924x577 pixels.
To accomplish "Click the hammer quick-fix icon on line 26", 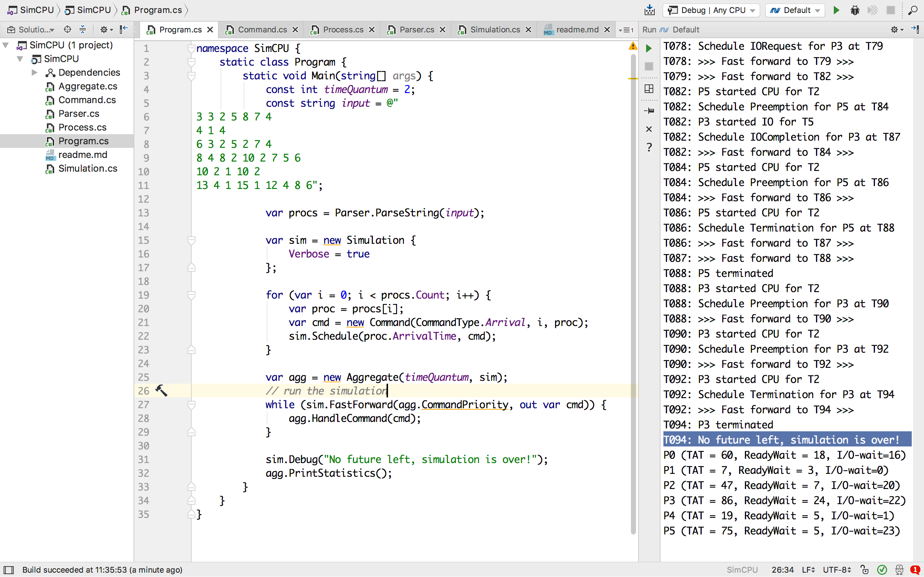I will [x=161, y=391].
